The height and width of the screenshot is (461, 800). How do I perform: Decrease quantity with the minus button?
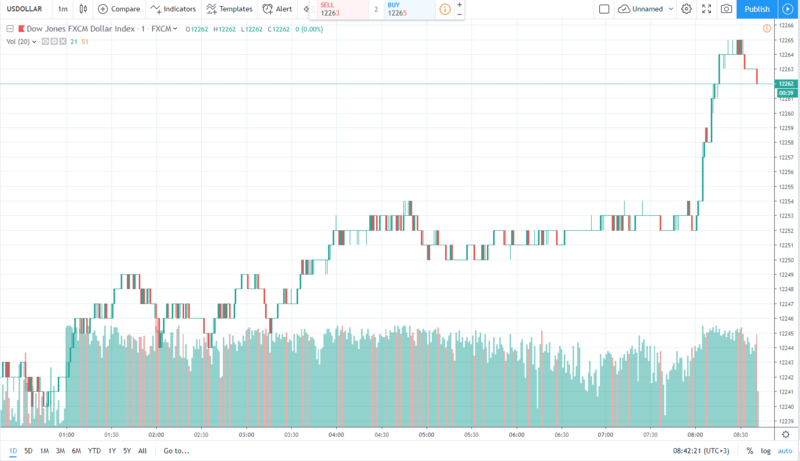(459, 14)
